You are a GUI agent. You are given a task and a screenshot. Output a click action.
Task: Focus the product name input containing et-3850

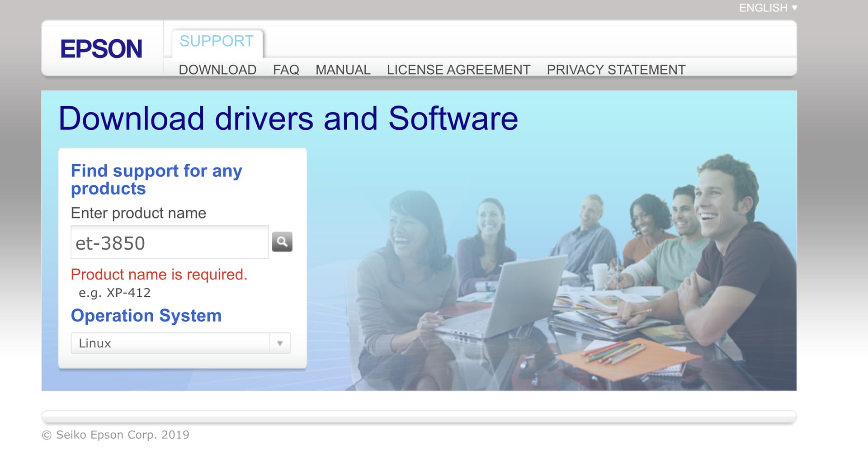click(x=170, y=243)
